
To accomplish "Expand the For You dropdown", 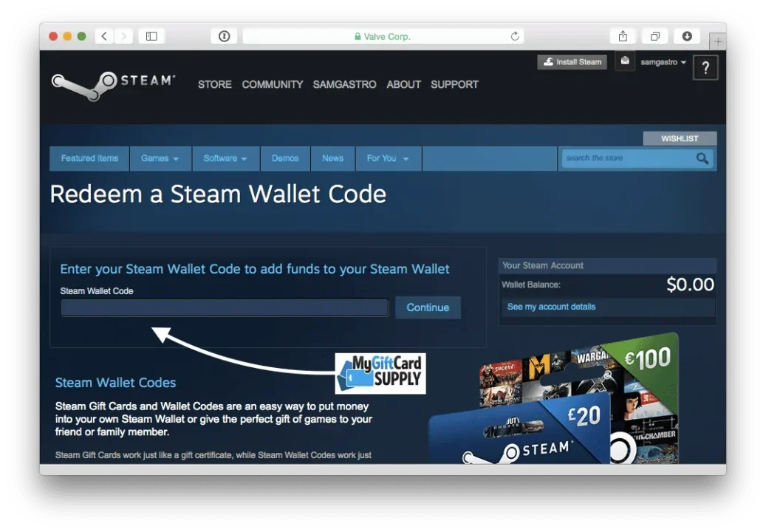I will click(389, 158).
